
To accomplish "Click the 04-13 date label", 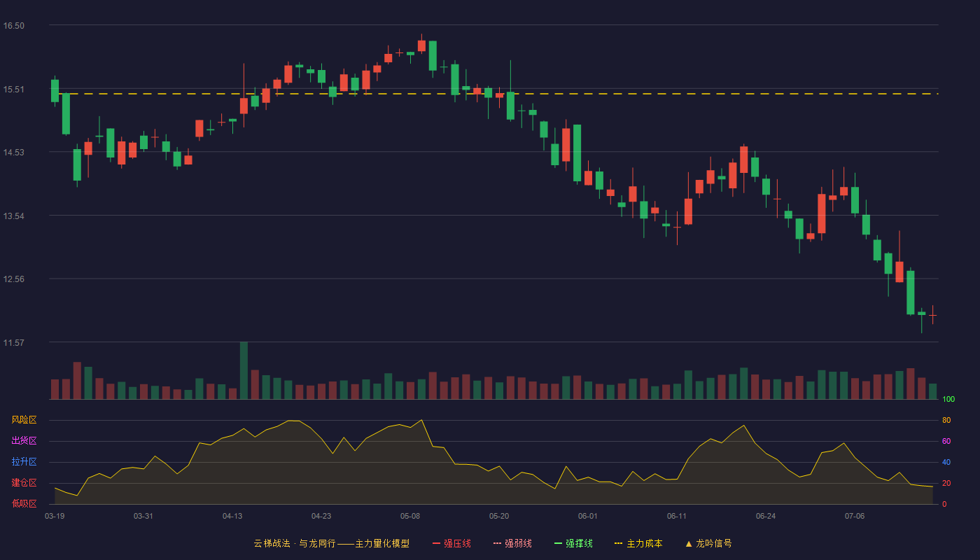I will 232,516.
